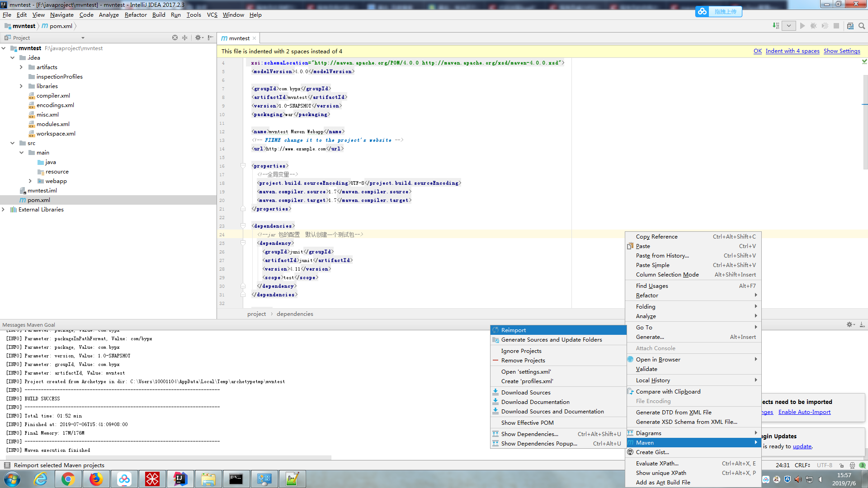The image size is (868, 488).
Task: Click the Enable Auto-Import link
Action: pyautogui.click(x=804, y=412)
